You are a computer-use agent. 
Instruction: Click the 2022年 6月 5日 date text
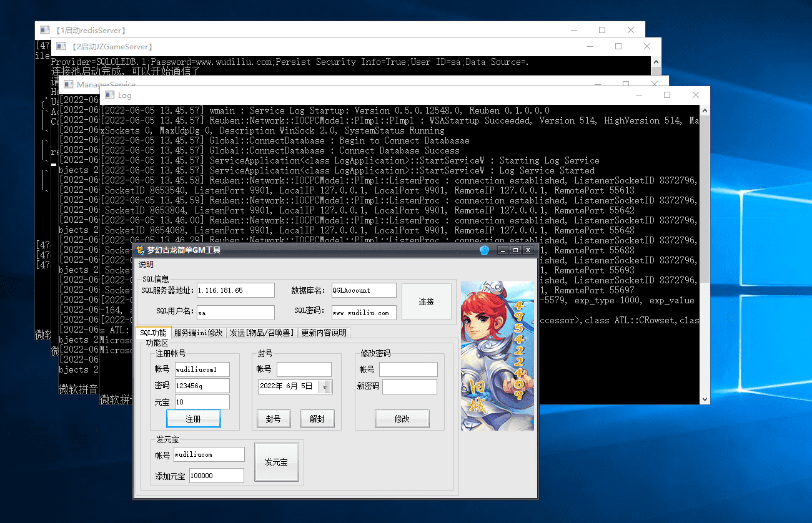click(286, 386)
